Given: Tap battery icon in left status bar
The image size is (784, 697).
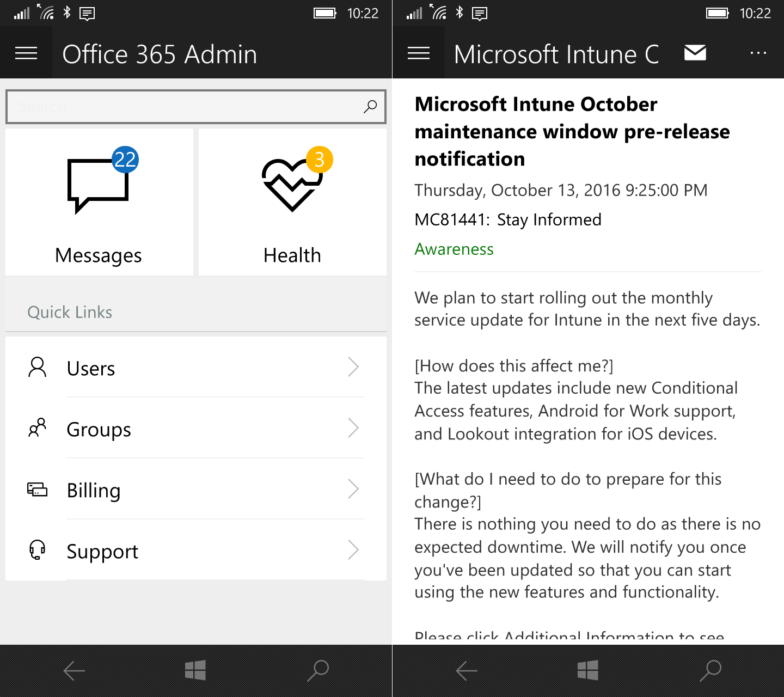Looking at the screenshot, I should pos(325,13).
